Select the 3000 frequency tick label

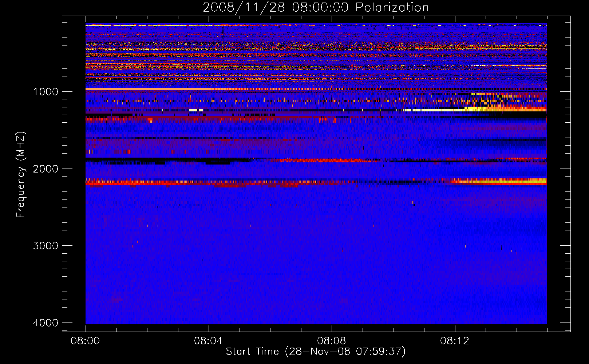(x=46, y=246)
